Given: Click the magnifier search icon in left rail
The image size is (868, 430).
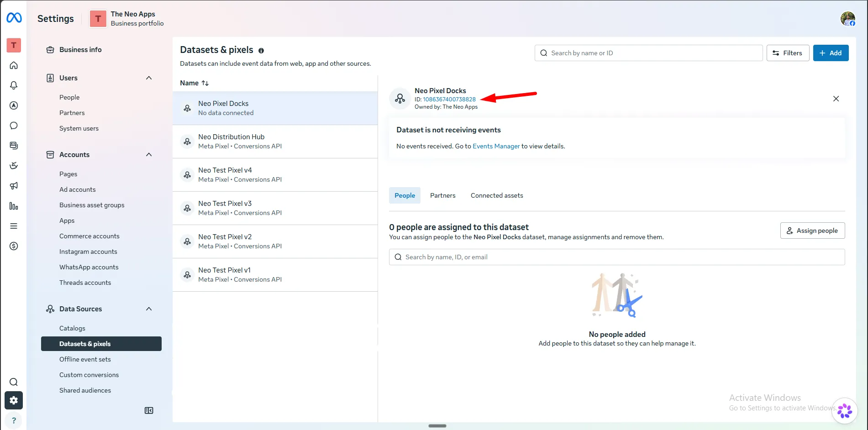Looking at the screenshot, I should (x=14, y=382).
